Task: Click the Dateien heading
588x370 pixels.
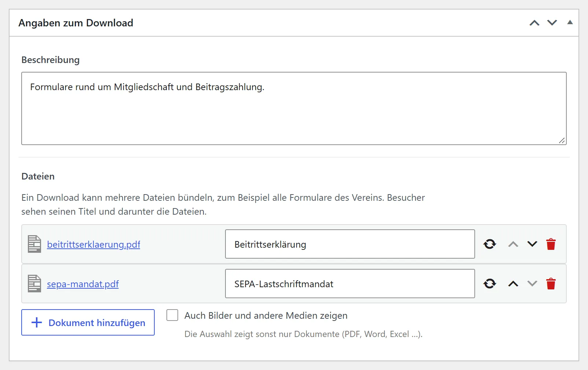Action: click(38, 176)
